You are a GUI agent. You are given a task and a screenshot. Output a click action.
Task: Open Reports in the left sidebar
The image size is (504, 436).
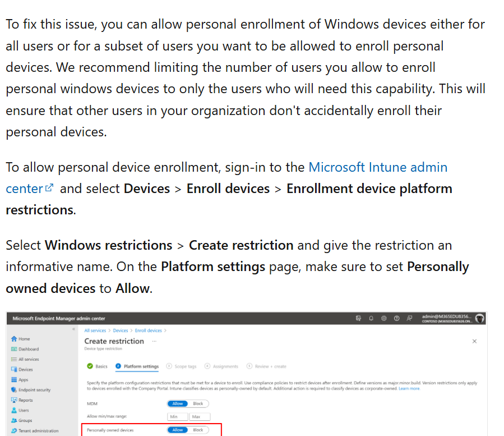(x=22, y=400)
